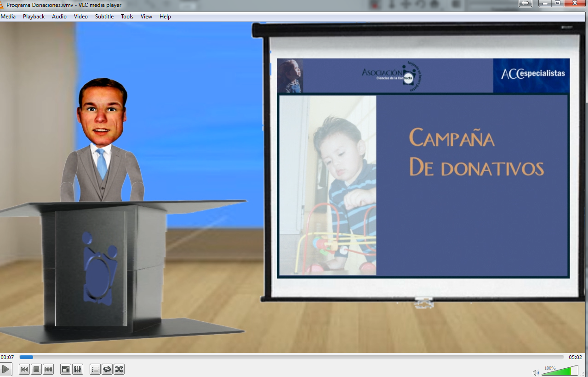Viewport: 588px width, 377px height.
Task: Open the Tools menu
Action: pyautogui.click(x=127, y=17)
